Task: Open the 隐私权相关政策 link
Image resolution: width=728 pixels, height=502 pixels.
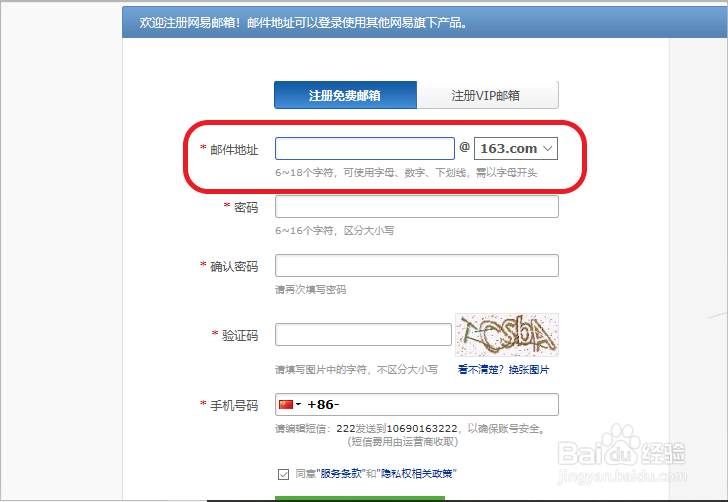Action: (x=417, y=474)
